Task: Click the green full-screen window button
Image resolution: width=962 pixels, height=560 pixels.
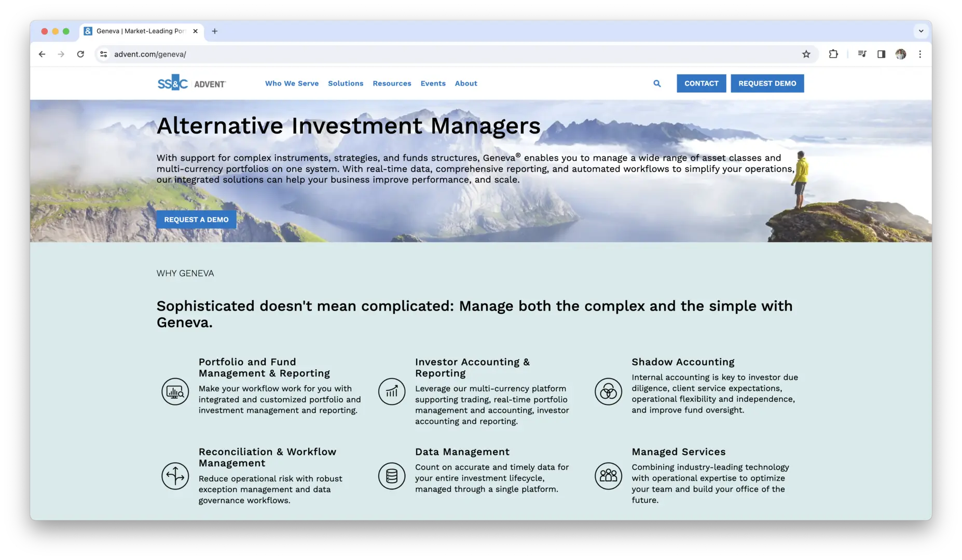Action: click(66, 31)
